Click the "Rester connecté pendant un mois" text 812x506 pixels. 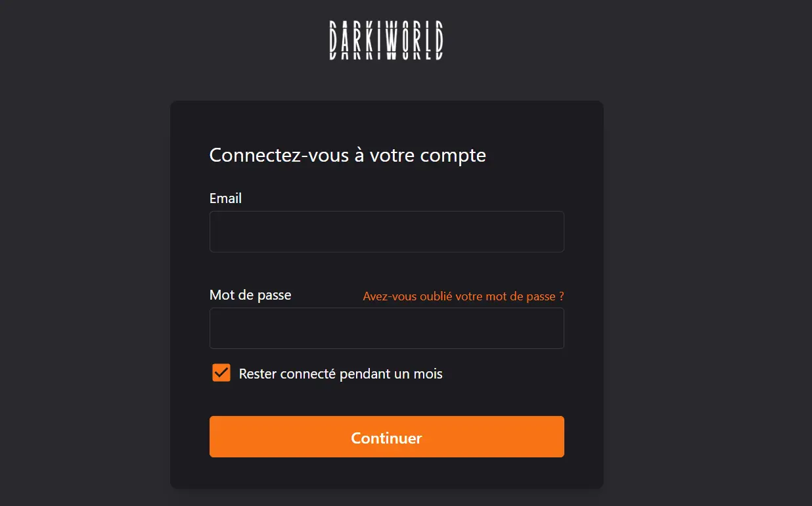pos(340,373)
